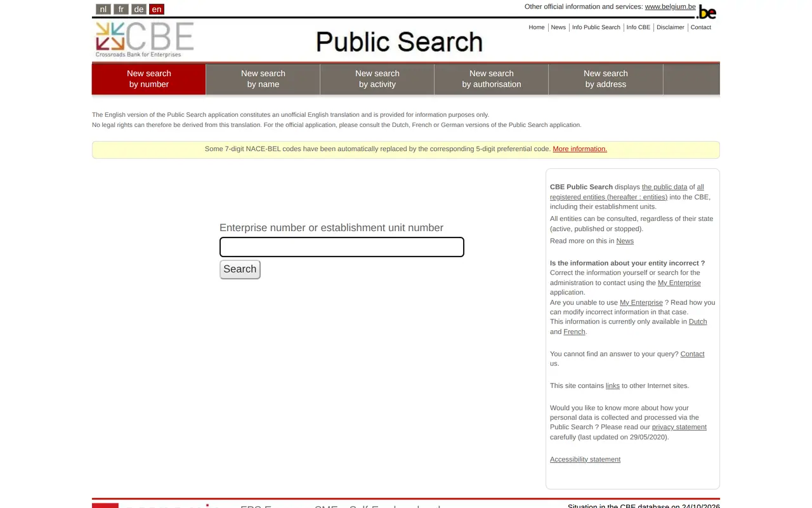812x508 pixels.
Task: Open the Dutch information link
Action: 698,321
